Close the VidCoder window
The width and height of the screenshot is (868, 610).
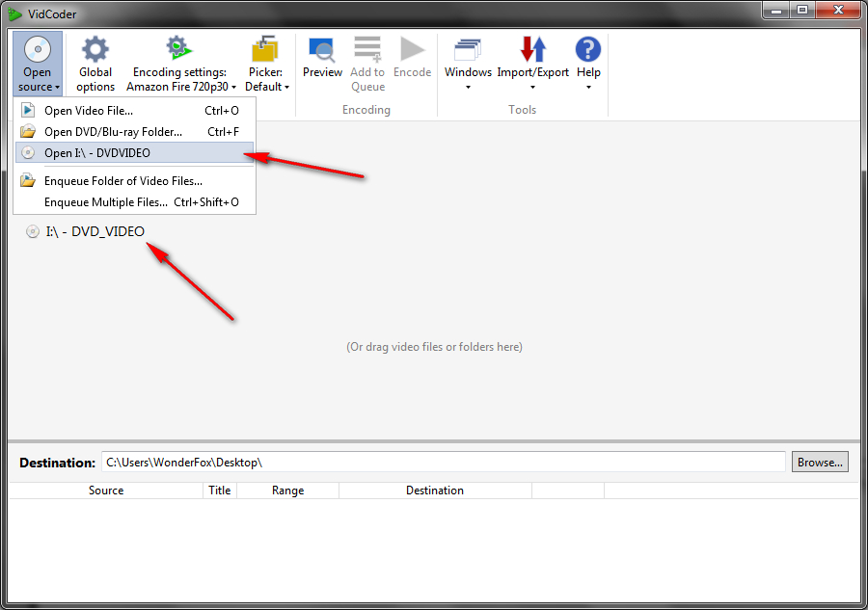[837, 10]
